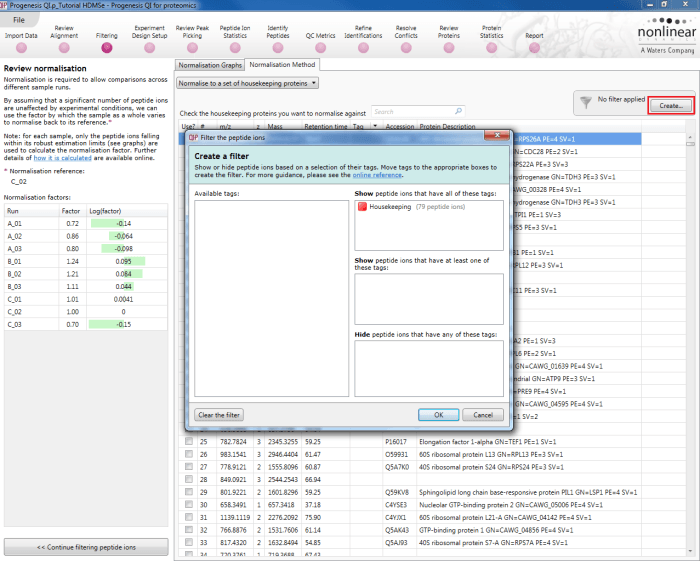The image size is (700, 561).
Task: Open the Peptide Ion Statistics stage circle
Action: pyautogui.click(x=235, y=48)
